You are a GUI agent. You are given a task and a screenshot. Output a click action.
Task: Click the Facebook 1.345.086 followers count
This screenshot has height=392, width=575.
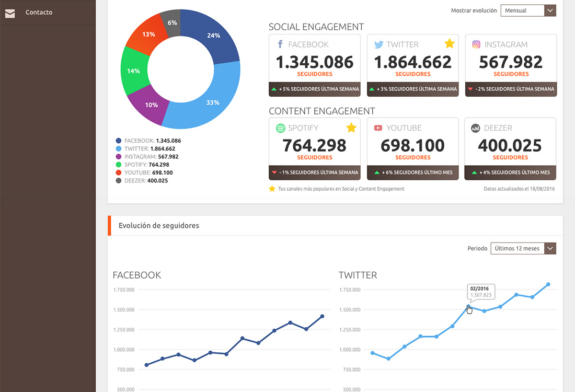click(x=315, y=62)
